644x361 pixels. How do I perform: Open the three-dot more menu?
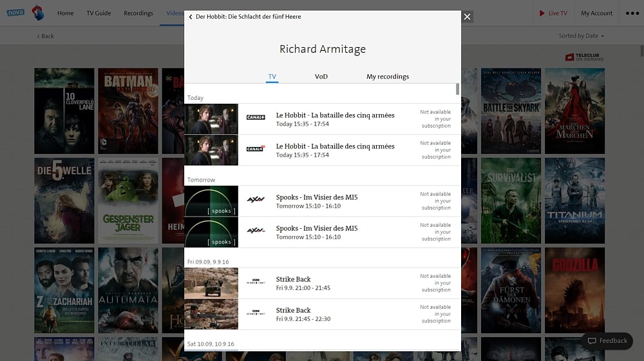[x=632, y=13]
